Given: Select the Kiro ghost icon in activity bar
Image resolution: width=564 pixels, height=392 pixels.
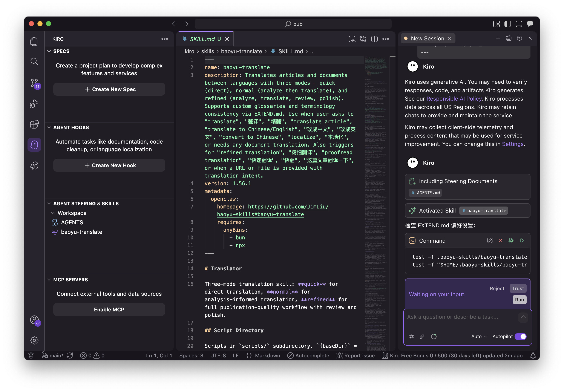Looking at the screenshot, I should (34, 145).
